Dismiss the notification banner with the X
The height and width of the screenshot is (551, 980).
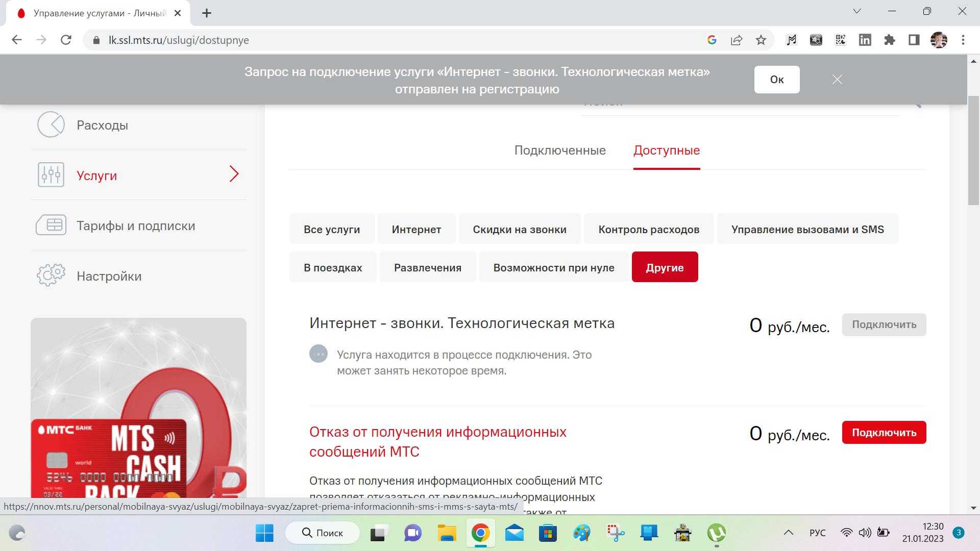coord(837,80)
